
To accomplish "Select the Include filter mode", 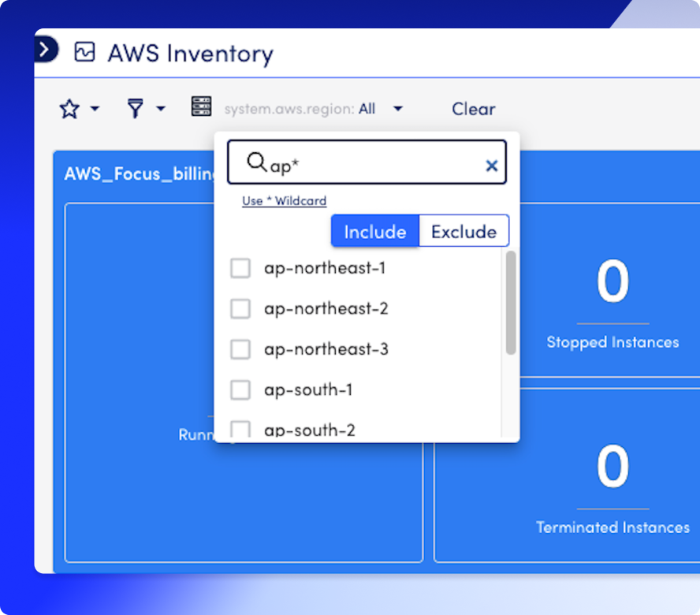I will 375,231.
